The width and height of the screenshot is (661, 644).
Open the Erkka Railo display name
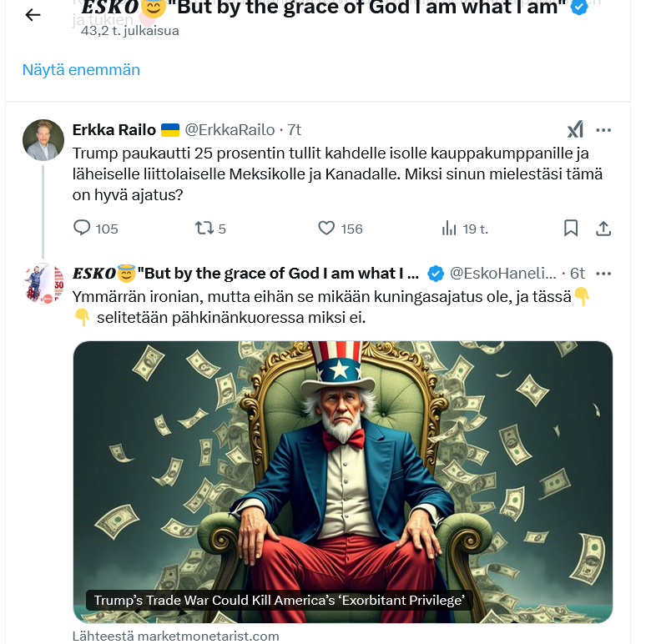click(114, 129)
